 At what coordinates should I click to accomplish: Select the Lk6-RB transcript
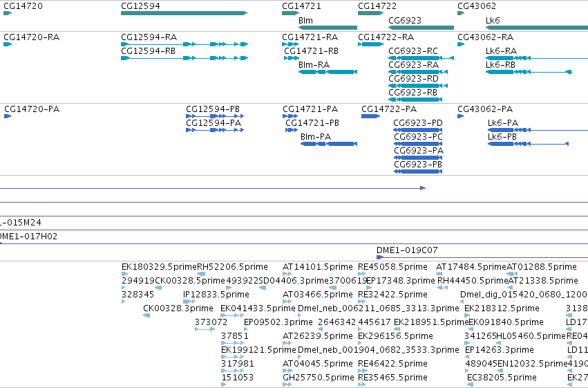[x=529, y=72]
